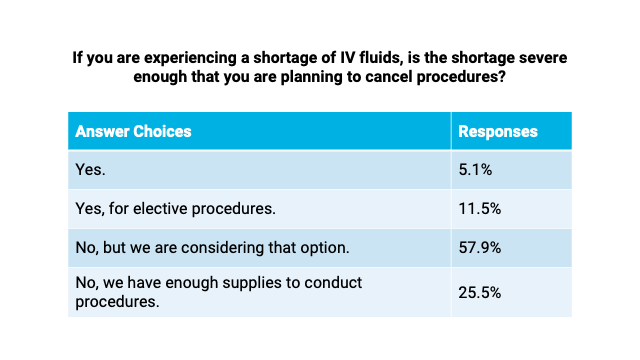Click the survey question title text
This screenshot has width=640, height=360.
pyautogui.click(x=320, y=67)
